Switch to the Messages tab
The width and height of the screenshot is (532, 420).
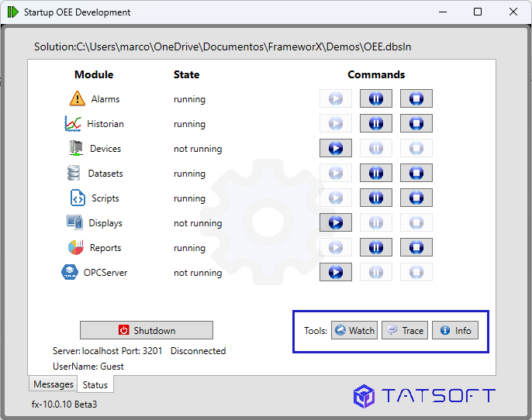point(53,384)
